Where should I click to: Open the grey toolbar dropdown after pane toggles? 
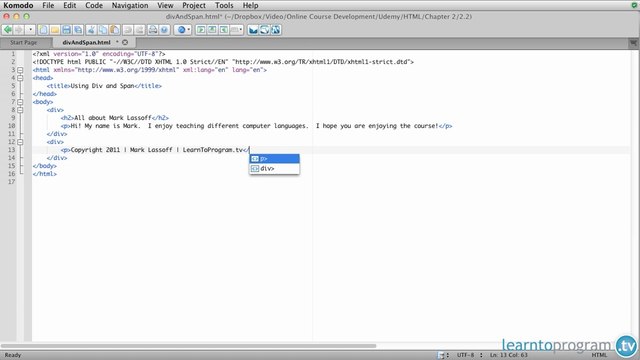click(x=236, y=30)
